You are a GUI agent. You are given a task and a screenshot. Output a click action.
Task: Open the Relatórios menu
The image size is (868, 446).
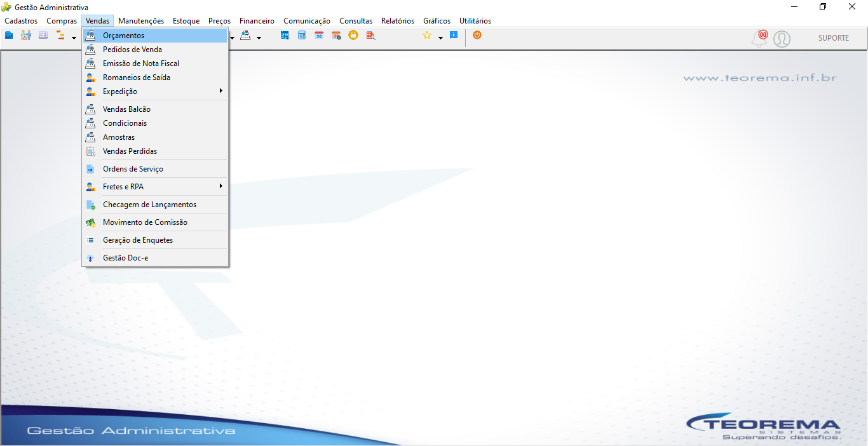398,21
